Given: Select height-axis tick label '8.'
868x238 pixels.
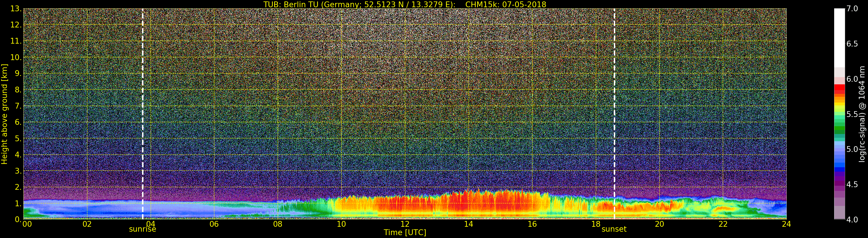Looking at the screenshot, I should [19, 90].
